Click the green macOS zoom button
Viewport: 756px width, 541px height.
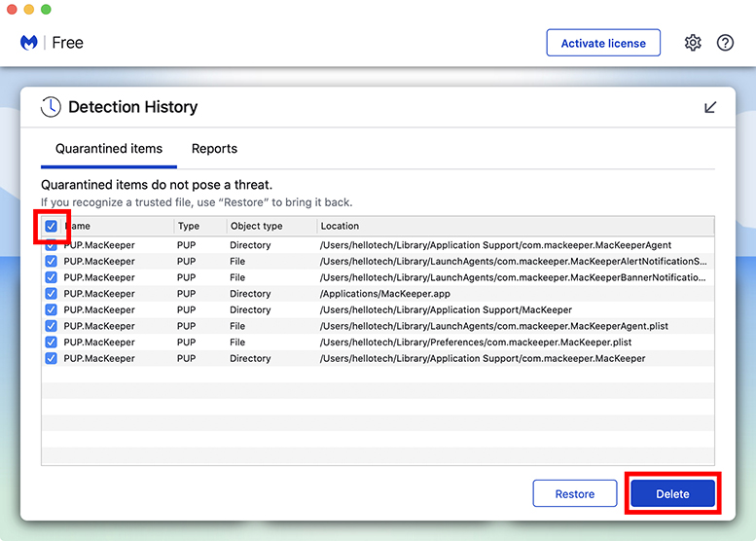46,9
